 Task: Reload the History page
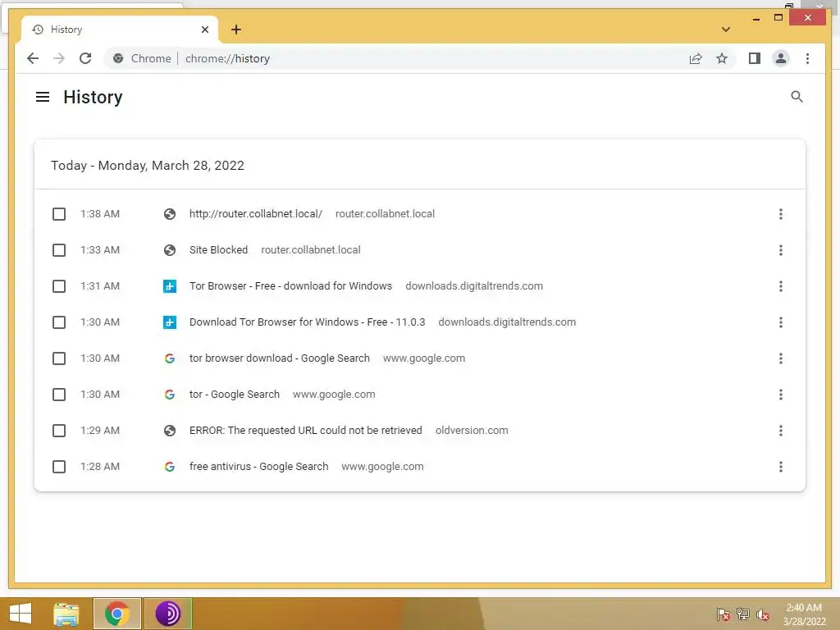[85, 58]
